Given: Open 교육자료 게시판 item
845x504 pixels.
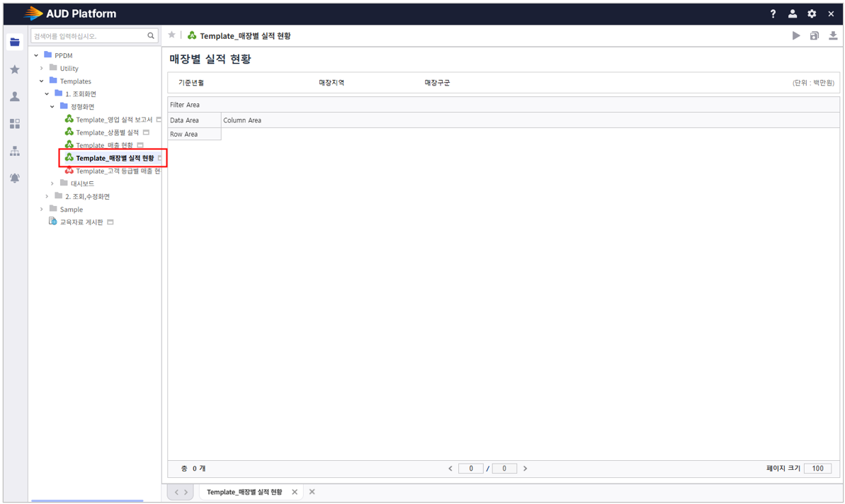Looking at the screenshot, I should tap(81, 222).
